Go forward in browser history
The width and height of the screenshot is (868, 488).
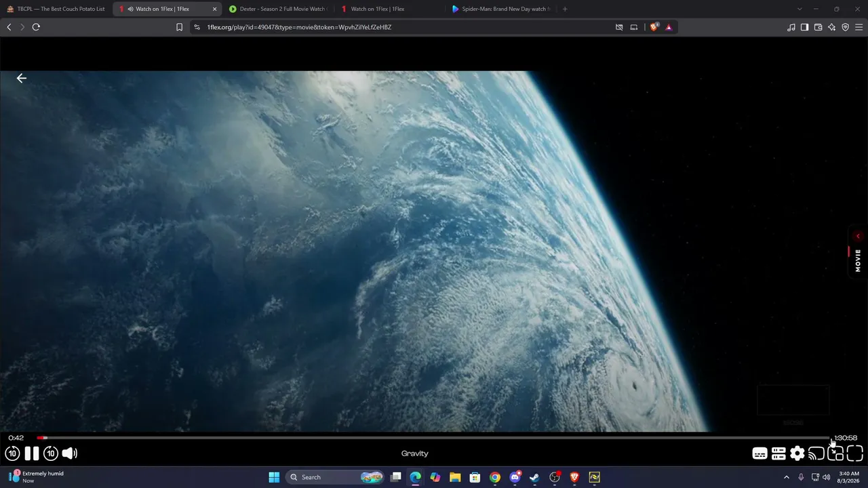click(x=22, y=27)
